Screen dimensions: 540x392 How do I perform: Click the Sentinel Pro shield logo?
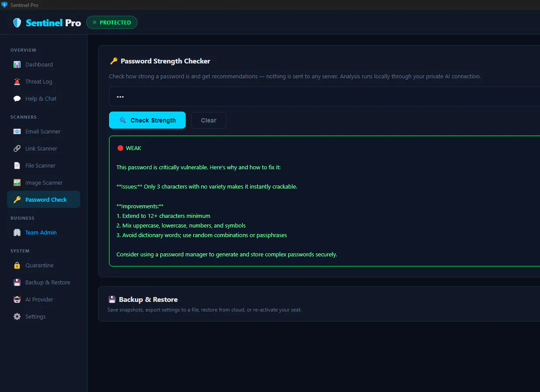(x=17, y=23)
